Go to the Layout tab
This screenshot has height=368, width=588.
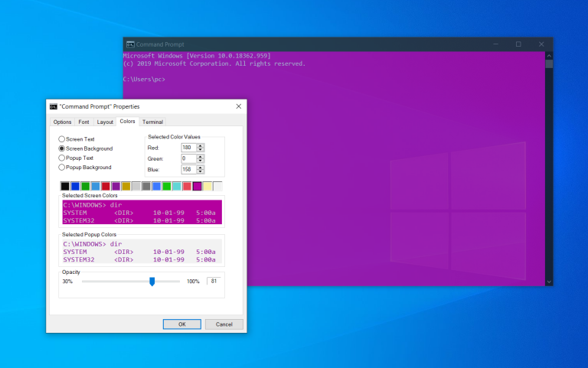105,122
